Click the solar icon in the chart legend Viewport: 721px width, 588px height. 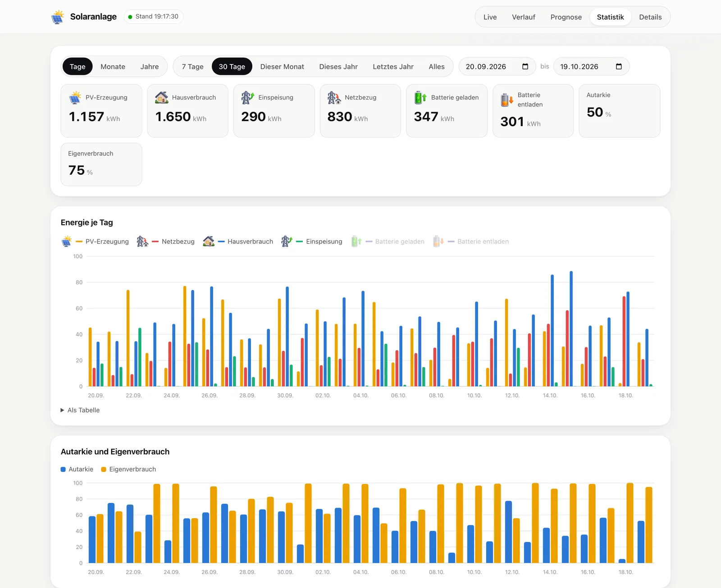click(x=67, y=242)
